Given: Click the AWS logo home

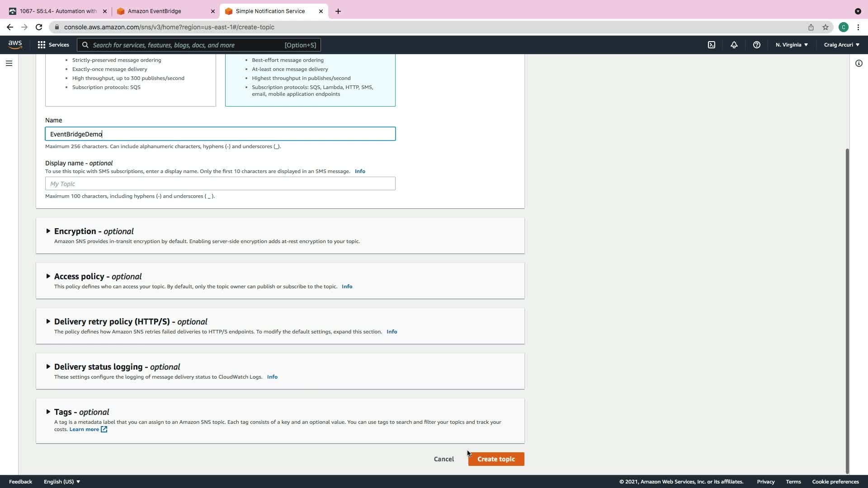Looking at the screenshot, I should 15,44.
